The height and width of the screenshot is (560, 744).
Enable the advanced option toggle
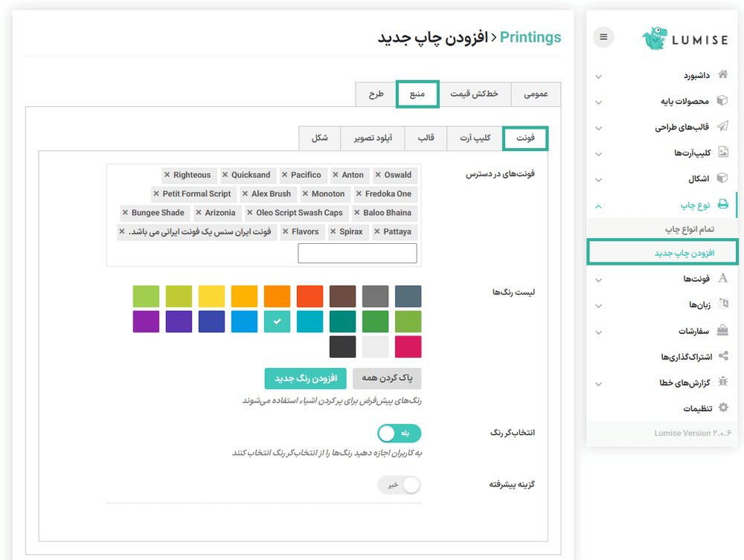coord(400,485)
